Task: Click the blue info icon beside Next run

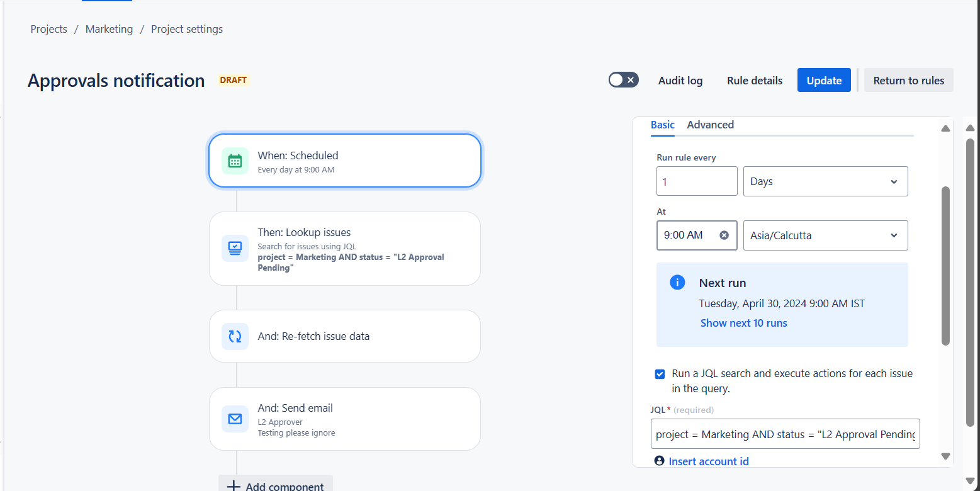Action: 677,282
